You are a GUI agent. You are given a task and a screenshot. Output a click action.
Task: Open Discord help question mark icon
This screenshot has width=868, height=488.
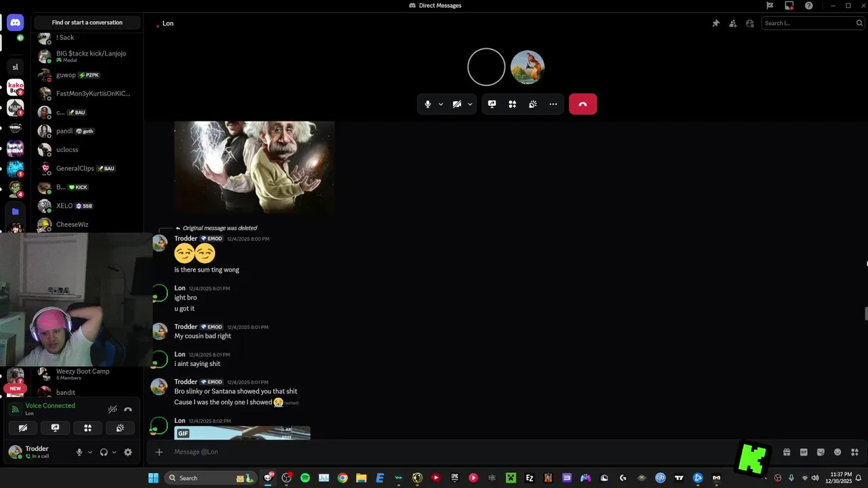pos(809,5)
